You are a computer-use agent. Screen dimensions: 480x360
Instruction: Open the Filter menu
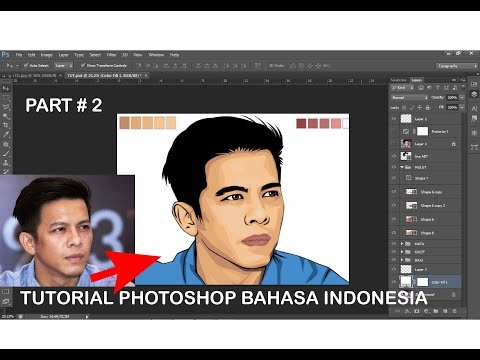pyautogui.click(x=111, y=55)
